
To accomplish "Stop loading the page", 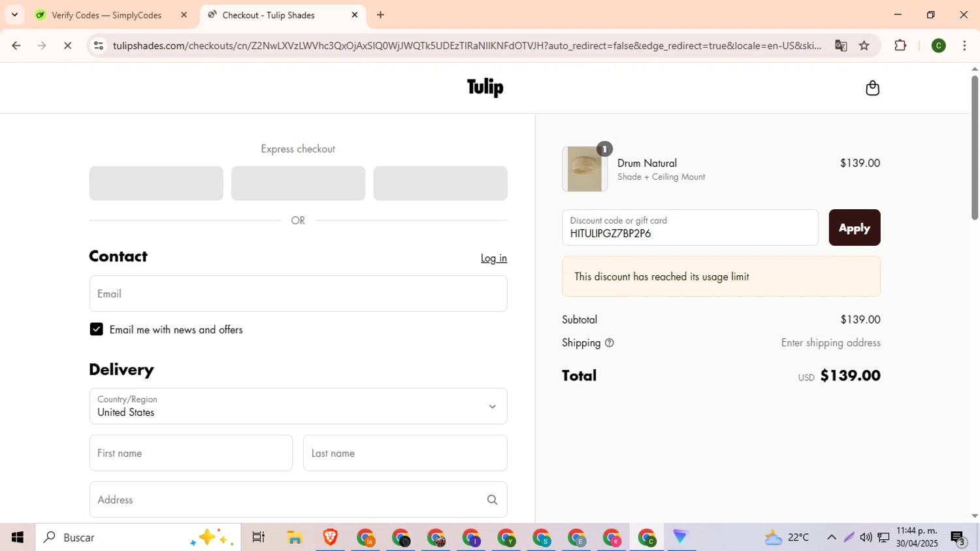I will click(x=67, y=46).
